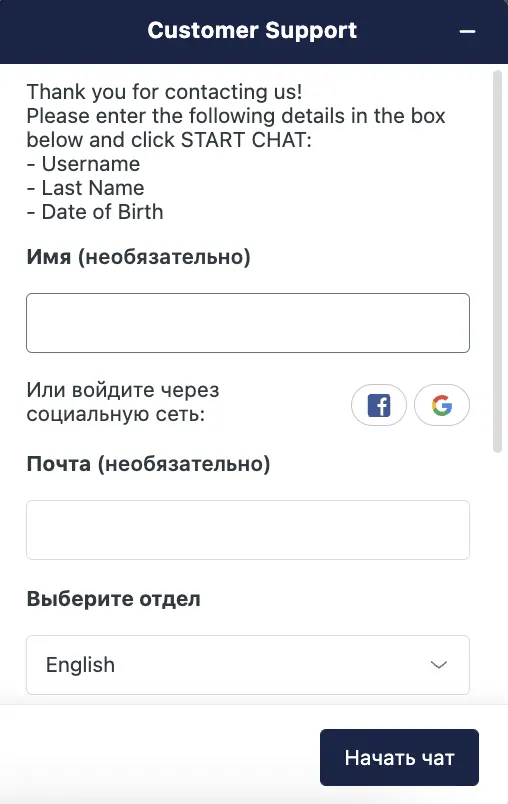Image resolution: width=508 pixels, height=804 pixels.
Task: Click the chat window vertical scrollbar
Action: 497,262
